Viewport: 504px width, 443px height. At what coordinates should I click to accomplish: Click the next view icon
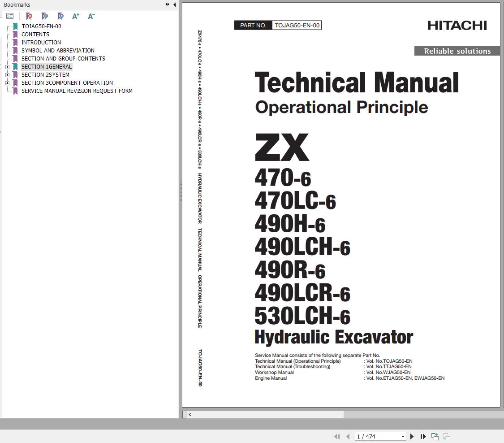point(447,437)
